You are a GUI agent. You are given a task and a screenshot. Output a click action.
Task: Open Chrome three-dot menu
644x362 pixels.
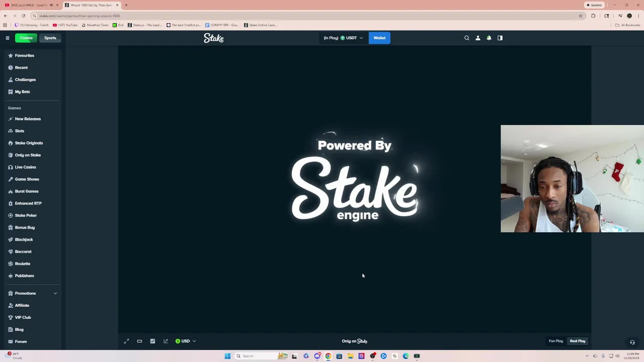point(638,16)
